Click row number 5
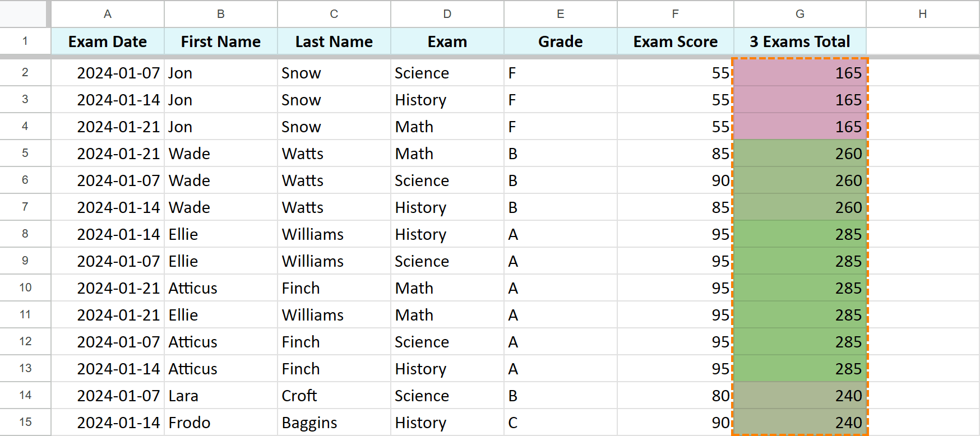Screen dimensions: 980x436 (25, 153)
